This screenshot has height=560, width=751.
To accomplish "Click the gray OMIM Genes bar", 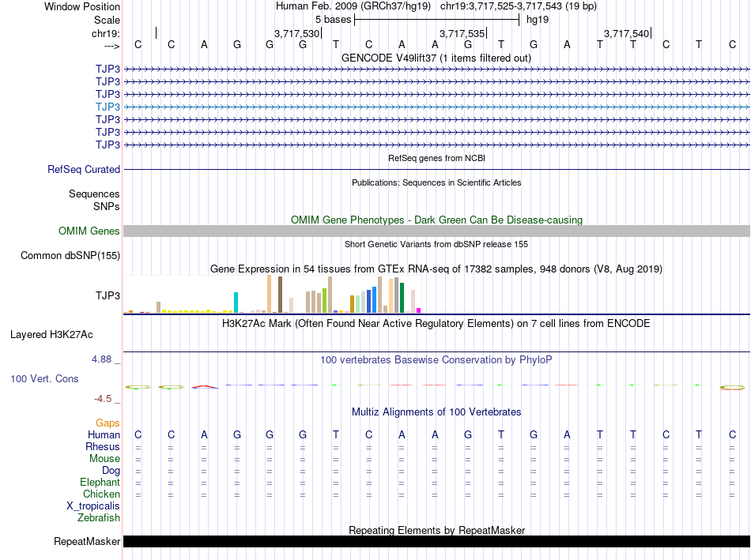I will pos(436,231).
